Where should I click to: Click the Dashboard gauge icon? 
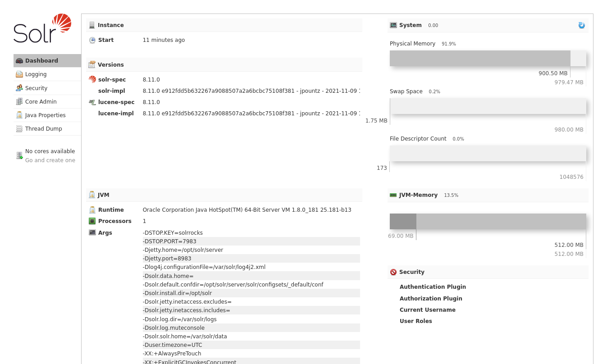coord(19,61)
